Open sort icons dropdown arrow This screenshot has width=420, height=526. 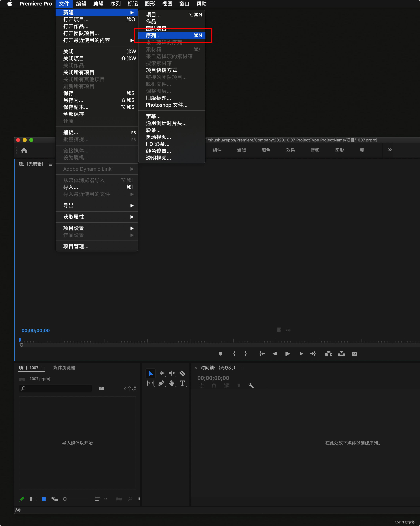tap(106, 499)
